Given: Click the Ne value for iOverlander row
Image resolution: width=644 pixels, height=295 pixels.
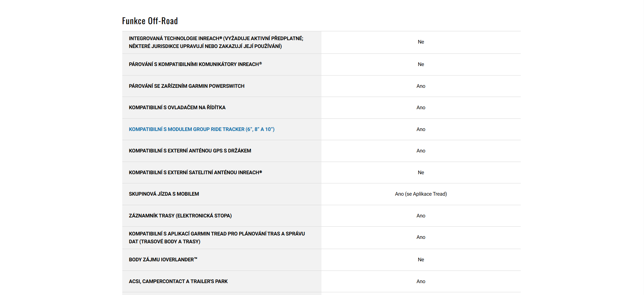Looking at the screenshot, I should click(x=421, y=260).
